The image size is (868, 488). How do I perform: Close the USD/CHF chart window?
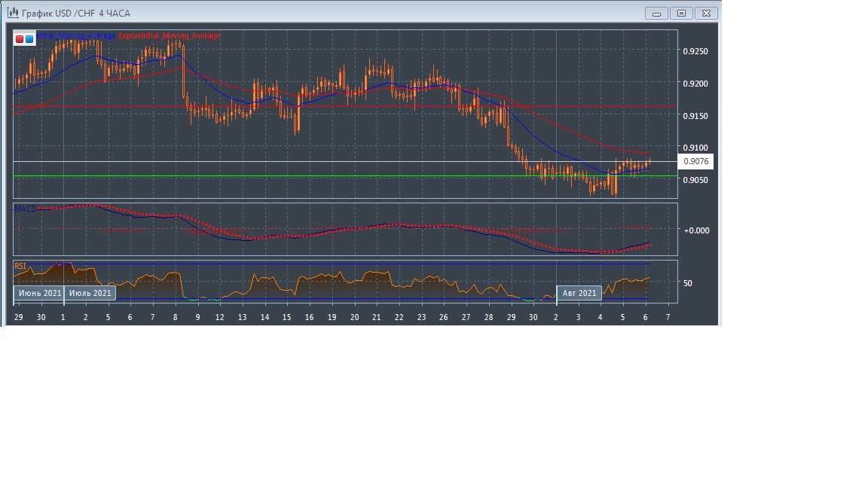coord(706,13)
